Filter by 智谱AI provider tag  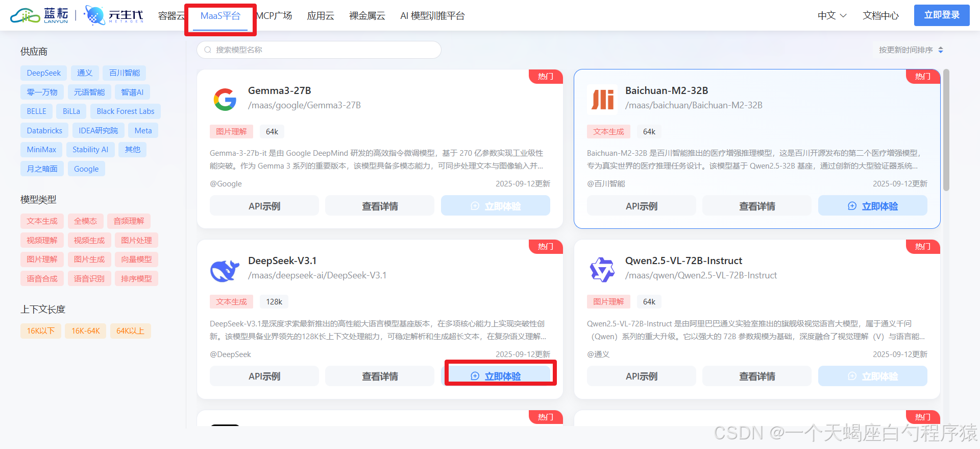click(x=132, y=92)
